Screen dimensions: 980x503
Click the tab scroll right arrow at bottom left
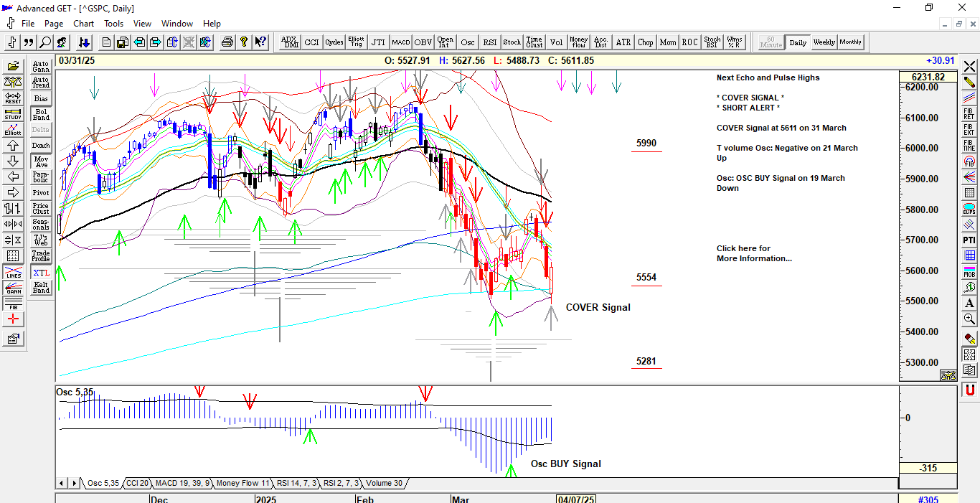click(x=75, y=483)
